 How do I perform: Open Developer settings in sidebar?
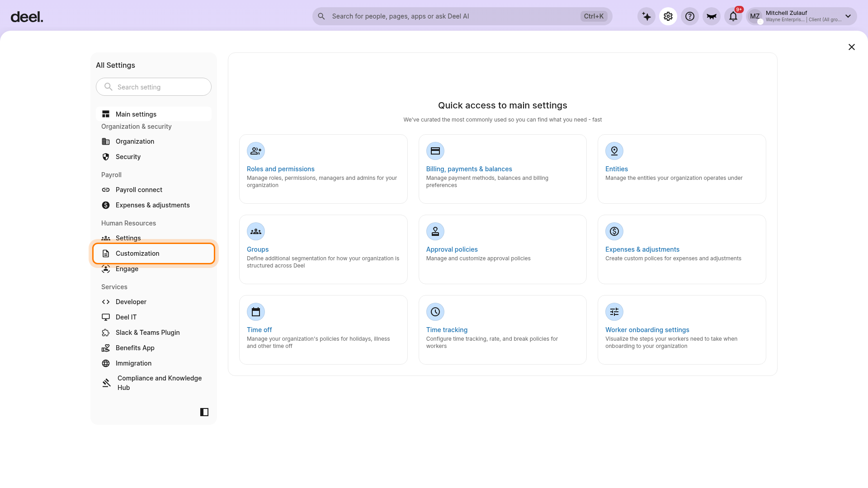[154, 302]
